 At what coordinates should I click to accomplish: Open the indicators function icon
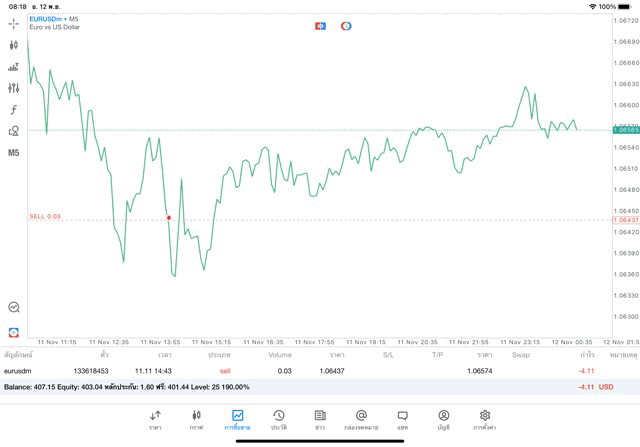click(14, 110)
